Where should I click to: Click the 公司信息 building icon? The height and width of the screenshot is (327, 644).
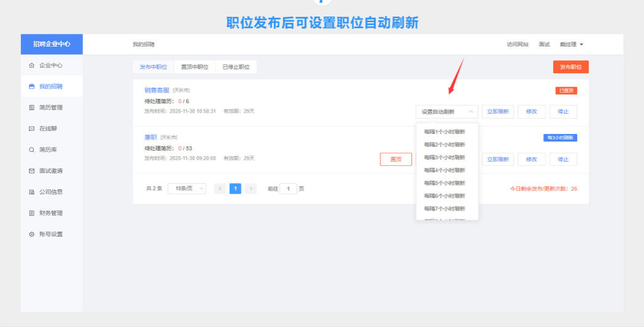[x=32, y=192]
